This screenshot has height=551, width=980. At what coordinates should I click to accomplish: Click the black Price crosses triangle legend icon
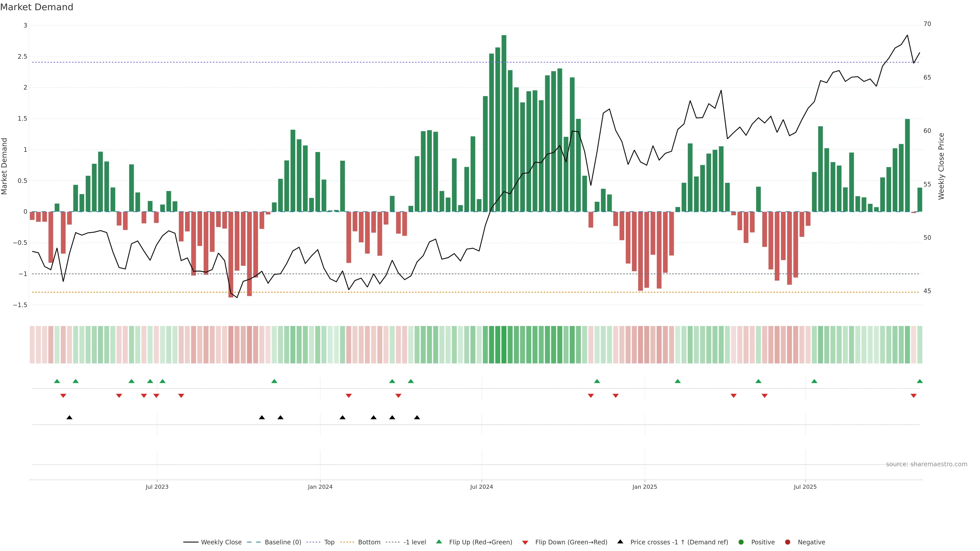(620, 542)
